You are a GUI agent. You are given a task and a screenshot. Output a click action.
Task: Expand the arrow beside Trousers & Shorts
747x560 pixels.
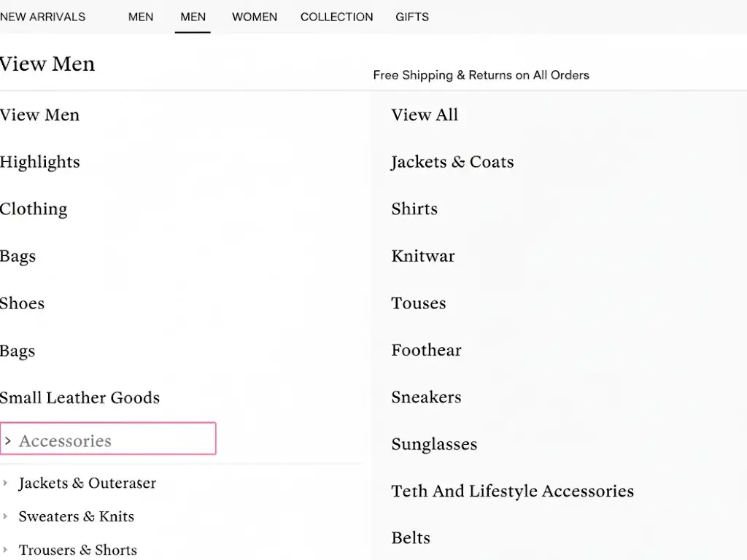tap(6, 550)
